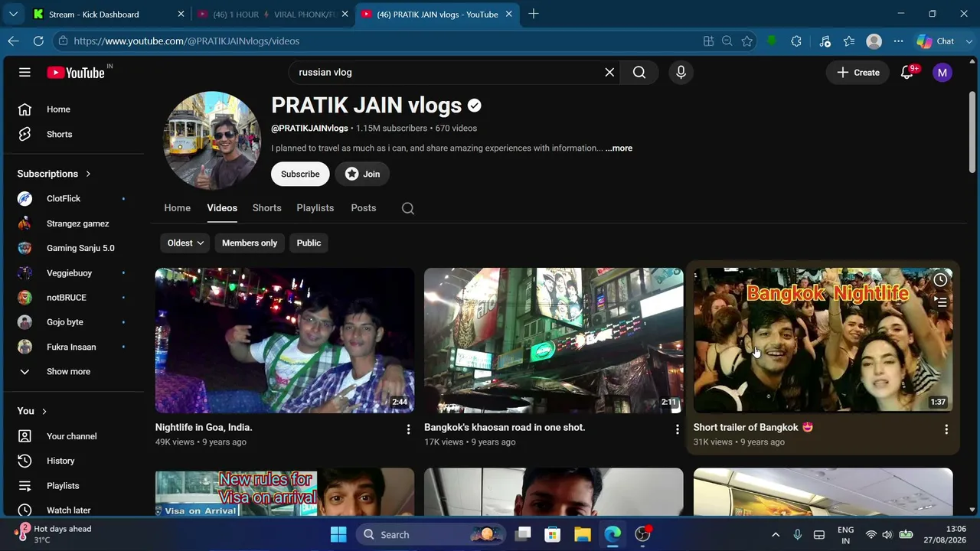Image resolution: width=980 pixels, height=551 pixels.
Task: Open the Windows Start menu
Action: 338,534
